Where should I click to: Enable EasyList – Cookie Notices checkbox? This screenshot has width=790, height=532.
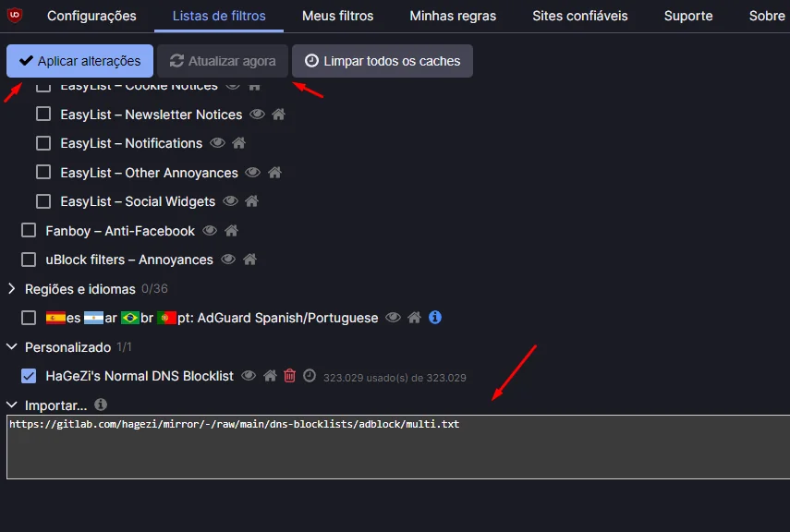[x=42, y=85]
